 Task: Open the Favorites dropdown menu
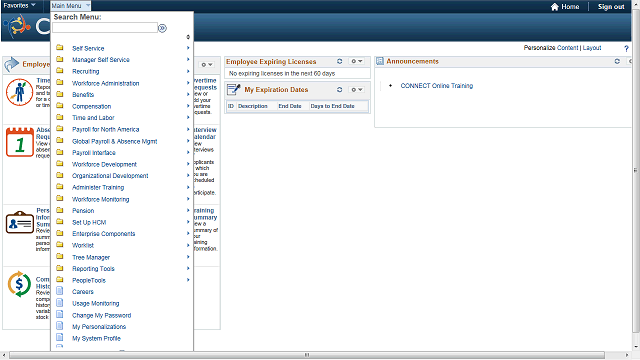[x=19, y=6]
